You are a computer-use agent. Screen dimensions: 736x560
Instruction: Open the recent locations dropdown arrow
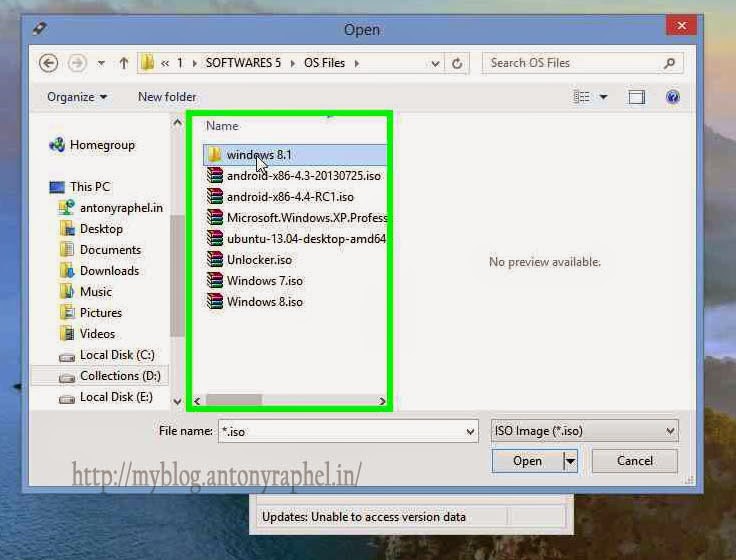tap(101, 63)
